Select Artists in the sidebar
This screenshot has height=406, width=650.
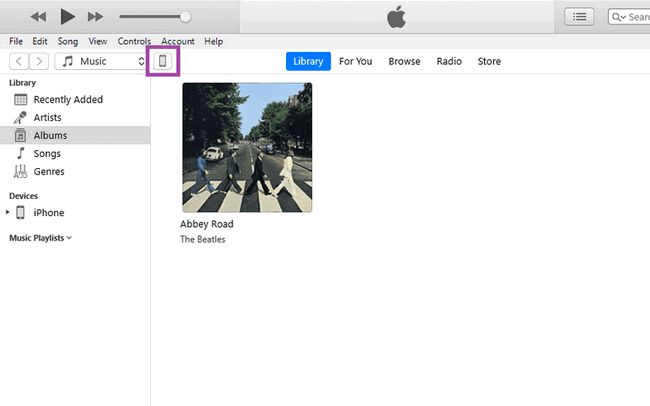tap(75, 117)
